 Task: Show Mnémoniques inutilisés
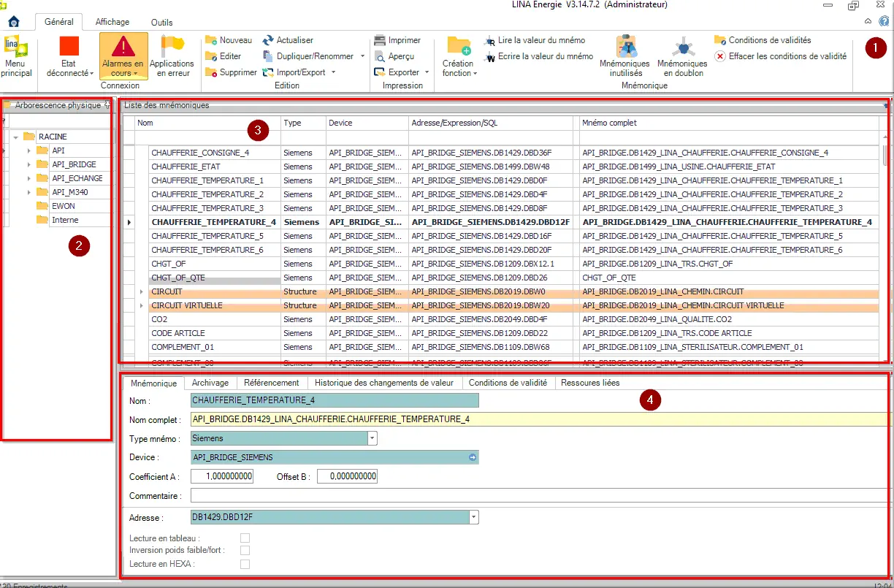click(x=625, y=56)
